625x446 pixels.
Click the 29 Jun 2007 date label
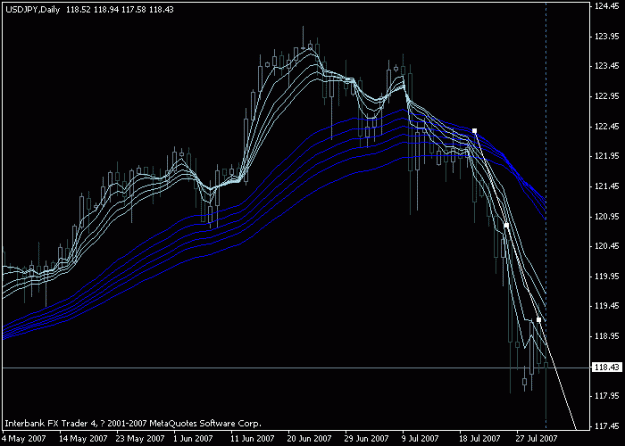click(x=367, y=439)
